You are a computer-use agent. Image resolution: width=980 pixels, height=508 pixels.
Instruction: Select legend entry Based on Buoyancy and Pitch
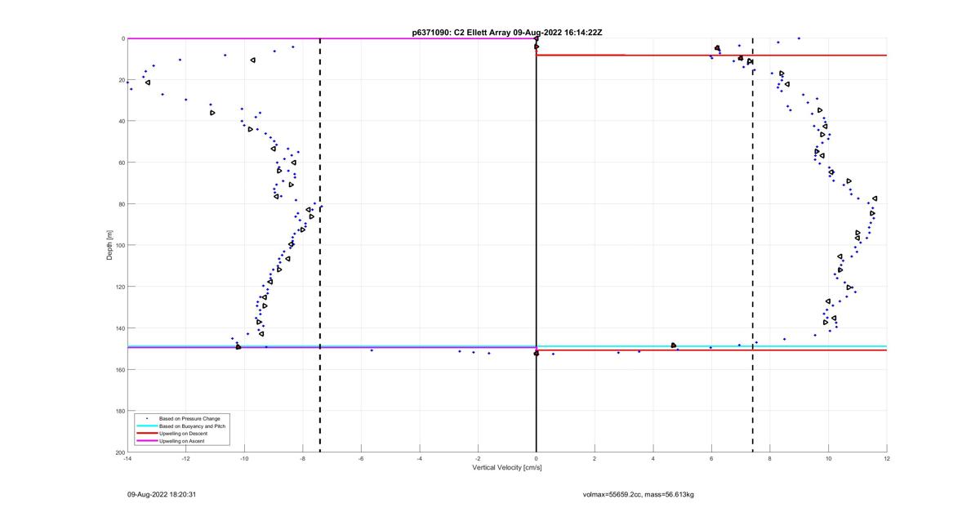pos(192,426)
